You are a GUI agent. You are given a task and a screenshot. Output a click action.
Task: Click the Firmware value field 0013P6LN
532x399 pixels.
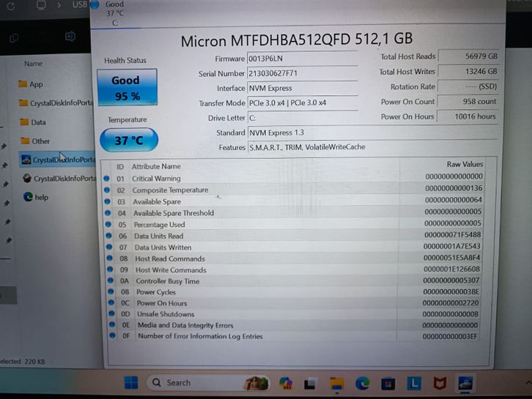(x=302, y=59)
